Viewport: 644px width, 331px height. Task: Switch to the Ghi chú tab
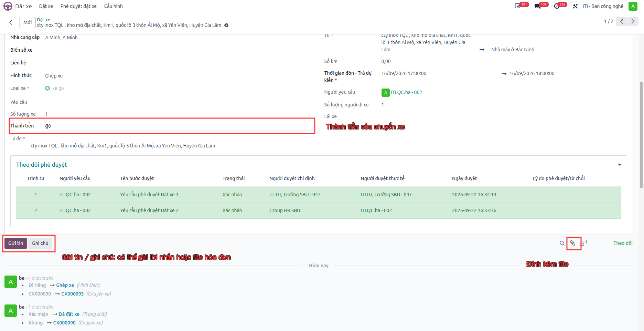click(x=40, y=243)
